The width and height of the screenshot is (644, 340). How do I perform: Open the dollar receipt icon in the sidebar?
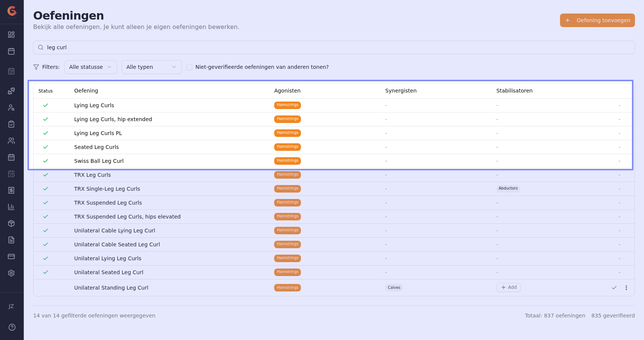11,190
